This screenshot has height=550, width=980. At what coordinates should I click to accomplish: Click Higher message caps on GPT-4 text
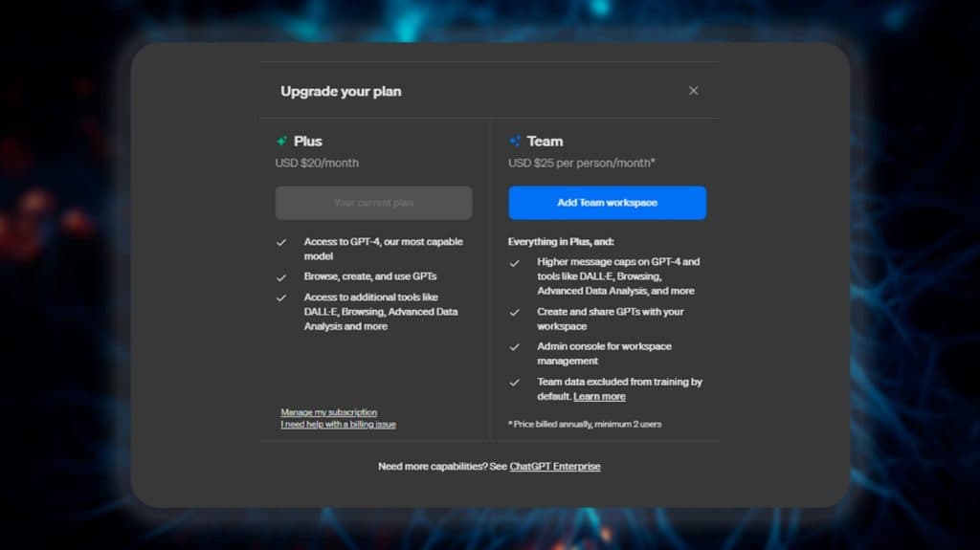(x=618, y=276)
